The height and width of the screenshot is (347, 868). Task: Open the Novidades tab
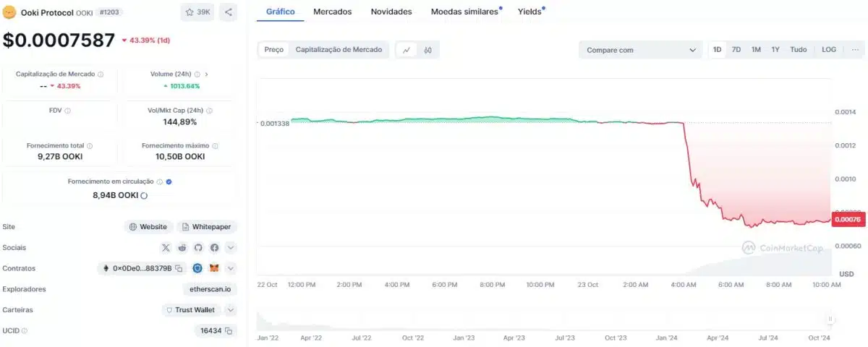click(x=391, y=12)
